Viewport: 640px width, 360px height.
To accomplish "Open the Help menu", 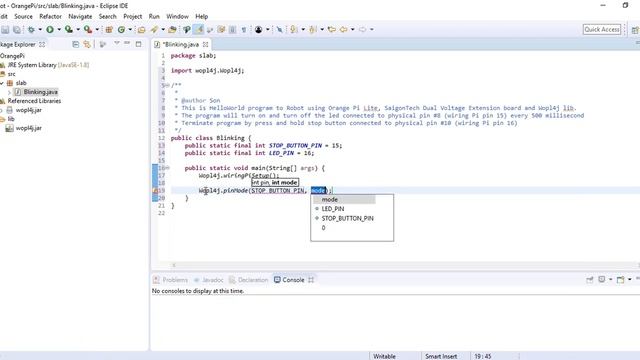I will pyautogui.click(x=202, y=16).
